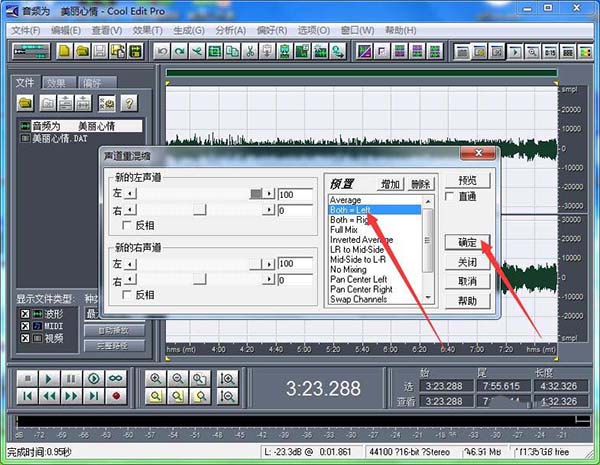600x465 pixels.
Task: Click 删除 to delete the preset
Action: click(x=421, y=184)
